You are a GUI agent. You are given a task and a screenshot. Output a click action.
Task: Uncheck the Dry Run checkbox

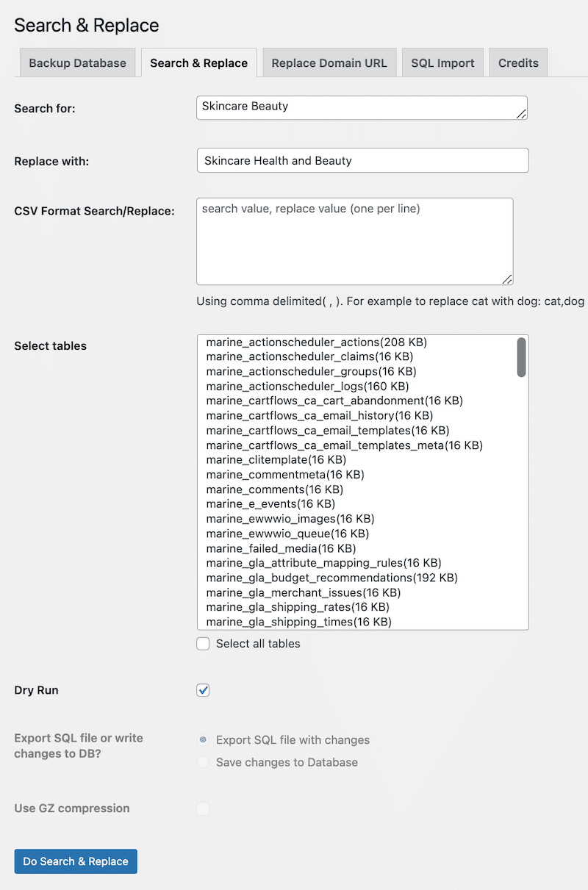point(204,690)
